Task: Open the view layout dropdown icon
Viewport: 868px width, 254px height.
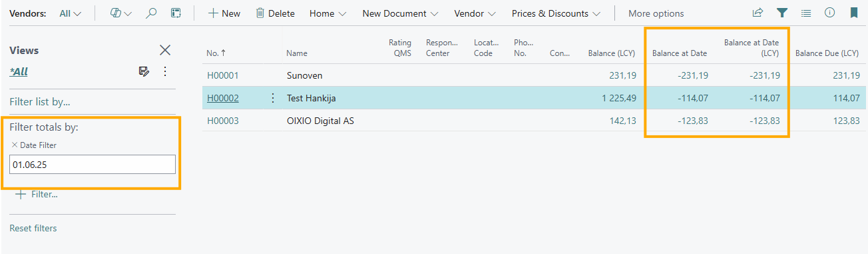Action: coord(120,13)
